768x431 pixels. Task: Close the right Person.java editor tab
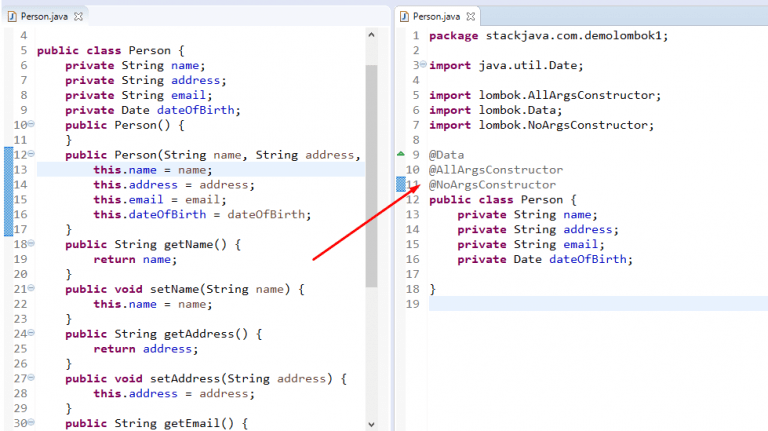(471, 17)
